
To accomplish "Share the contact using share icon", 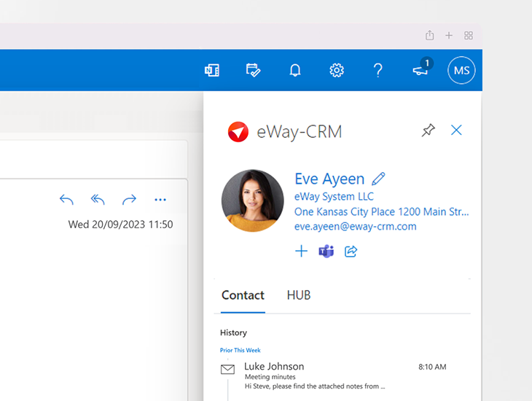I will tap(351, 252).
